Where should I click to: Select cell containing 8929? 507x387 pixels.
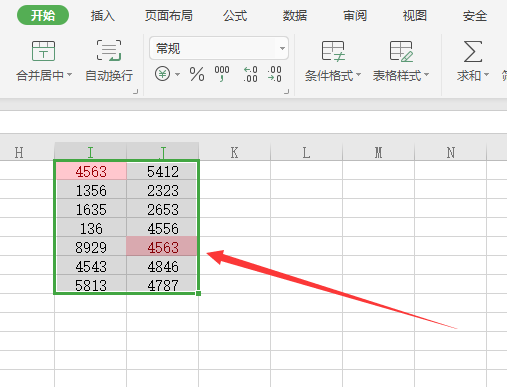pos(91,247)
